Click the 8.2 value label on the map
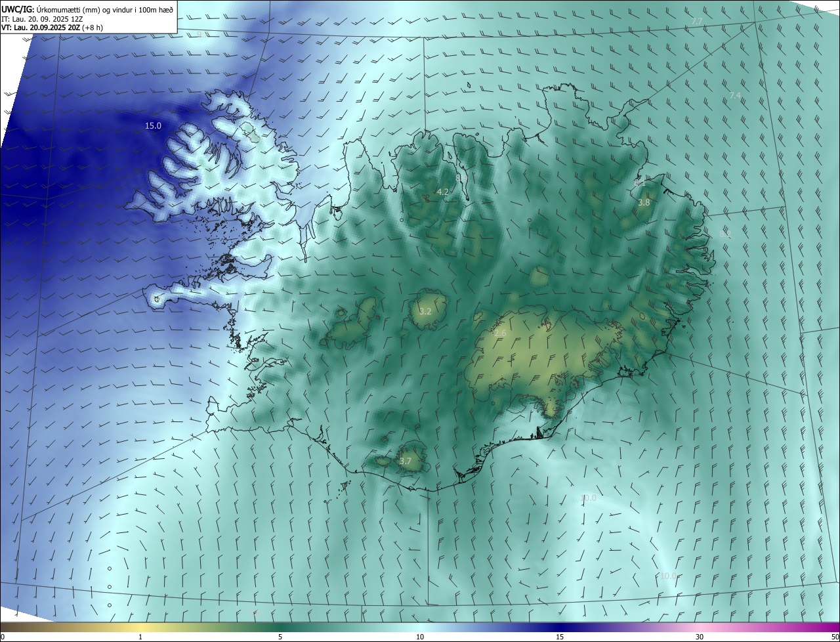The width and height of the screenshot is (840, 642). click(725, 234)
